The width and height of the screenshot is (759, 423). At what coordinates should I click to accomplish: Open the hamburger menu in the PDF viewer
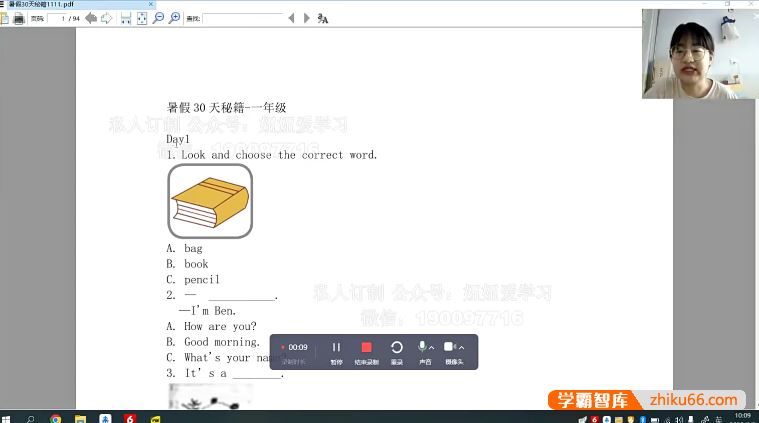pyautogui.click(x=2, y=4)
